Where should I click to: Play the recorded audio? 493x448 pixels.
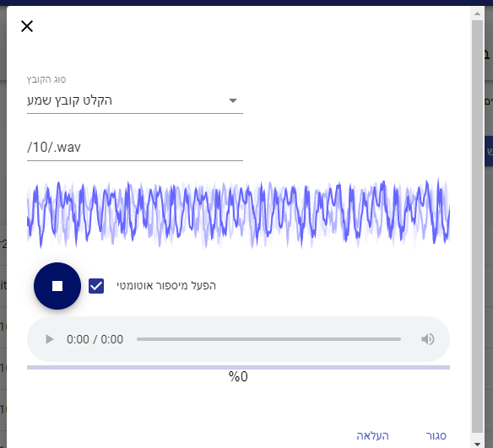49,339
